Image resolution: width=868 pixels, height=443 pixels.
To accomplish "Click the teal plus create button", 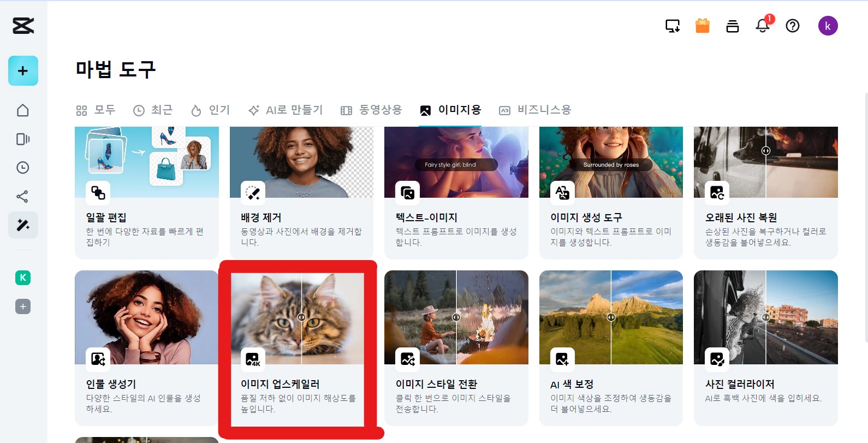I will 23,70.
